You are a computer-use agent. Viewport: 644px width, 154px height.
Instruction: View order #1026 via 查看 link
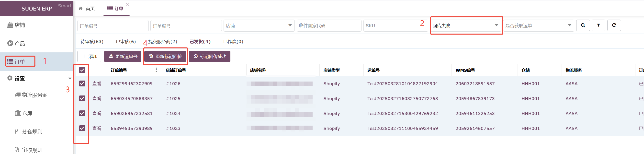click(97, 84)
